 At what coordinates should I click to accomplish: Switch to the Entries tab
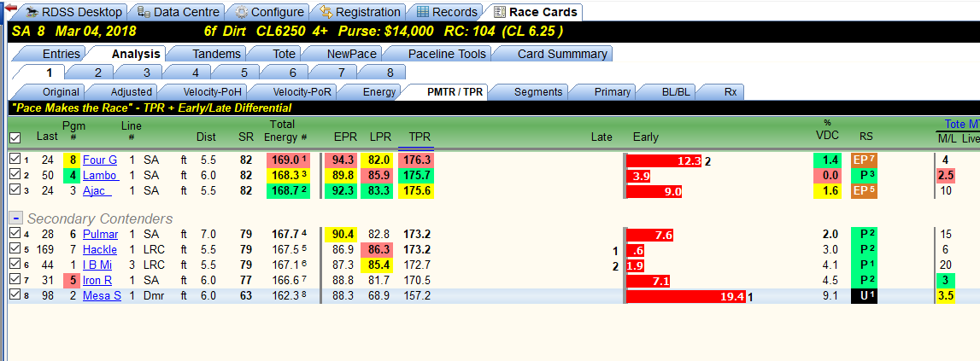pos(52,54)
